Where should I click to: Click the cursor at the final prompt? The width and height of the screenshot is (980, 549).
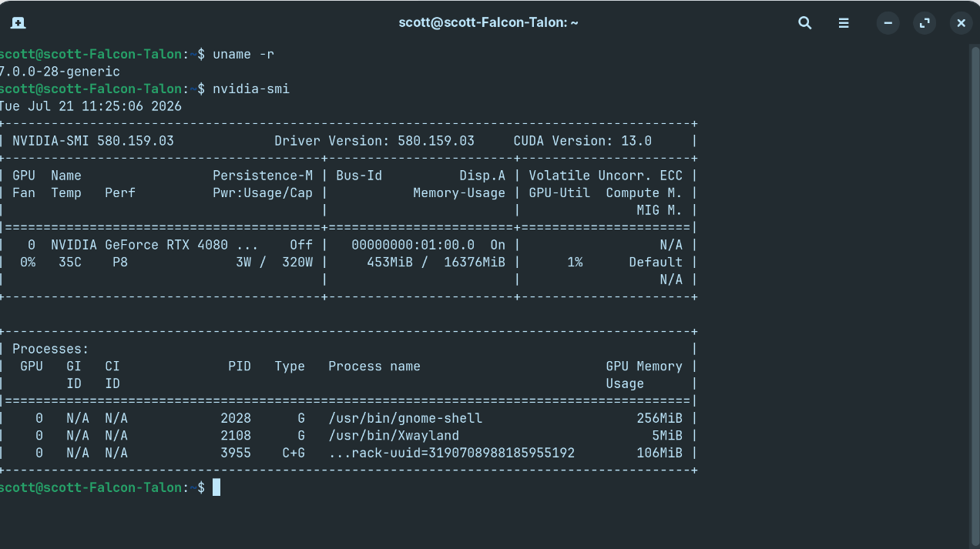216,487
